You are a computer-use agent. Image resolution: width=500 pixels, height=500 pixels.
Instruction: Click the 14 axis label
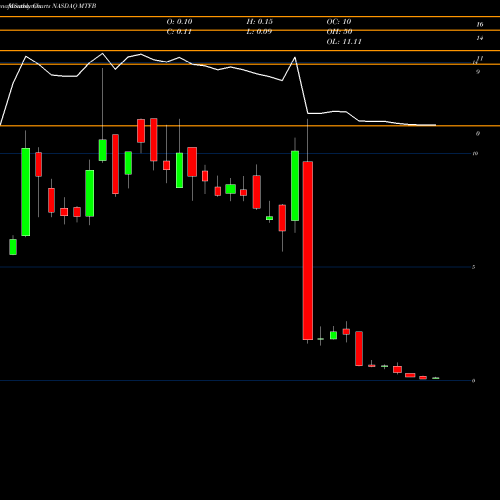(480, 38)
